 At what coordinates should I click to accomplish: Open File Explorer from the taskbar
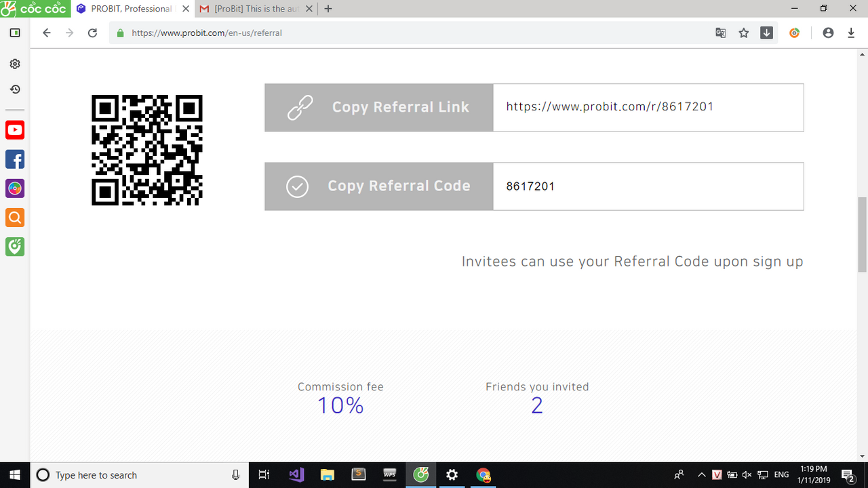click(328, 475)
